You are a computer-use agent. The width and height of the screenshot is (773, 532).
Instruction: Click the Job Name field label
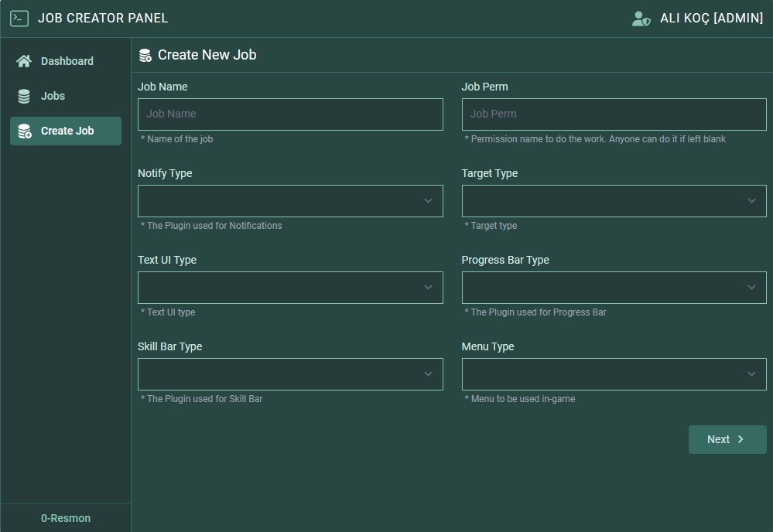click(162, 87)
